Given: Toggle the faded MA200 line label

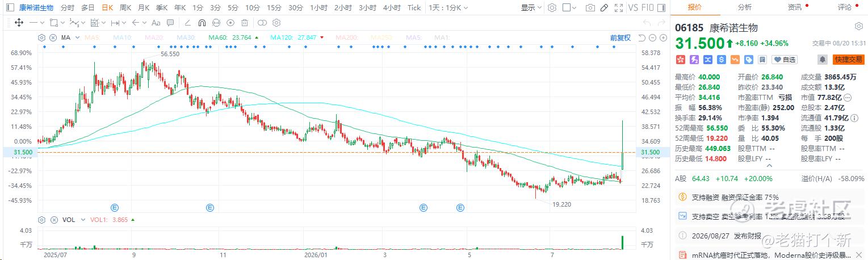Looking at the screenshot, I should (x=347, y=37).
